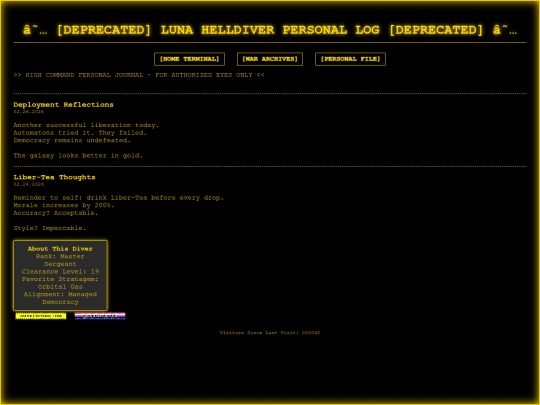This screenshot has width=540, height=405.
Task: Open the HOME TERMINAL page
Action: point(189,59)
